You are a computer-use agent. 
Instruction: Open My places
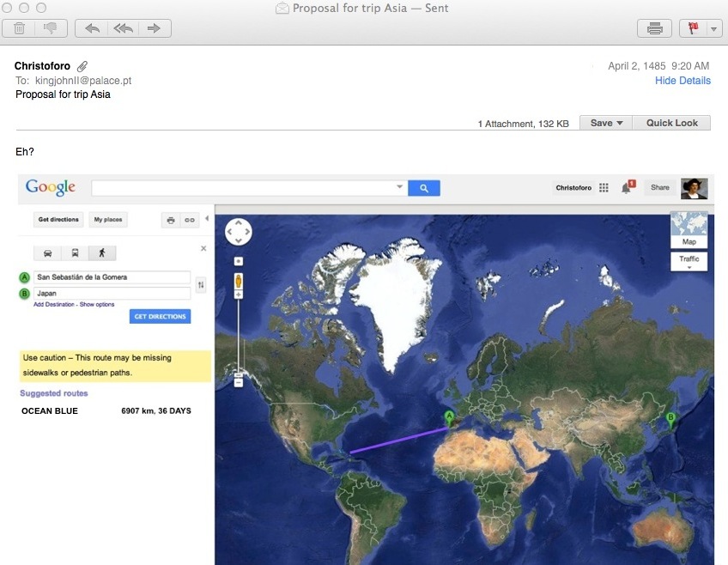108,220
